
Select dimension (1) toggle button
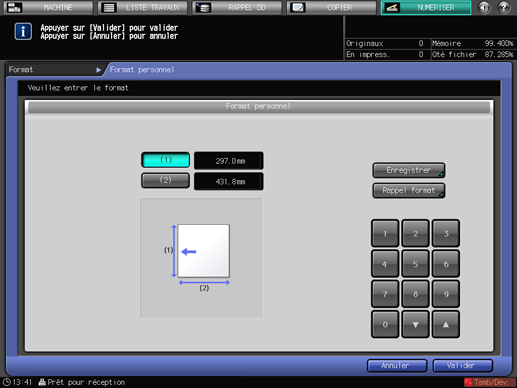pyautogui.click(x=166, y=160)
